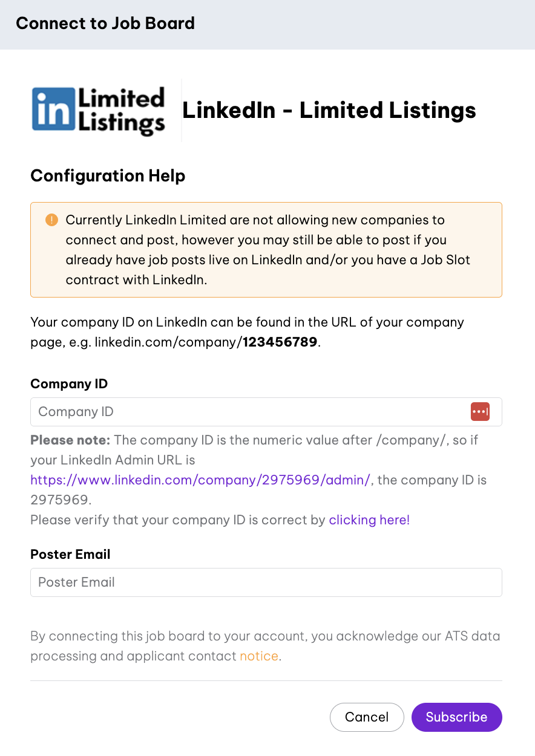Screen dimensions: 535x756
Task: Click the warning message about new companies
Action: tap(266, 249)
